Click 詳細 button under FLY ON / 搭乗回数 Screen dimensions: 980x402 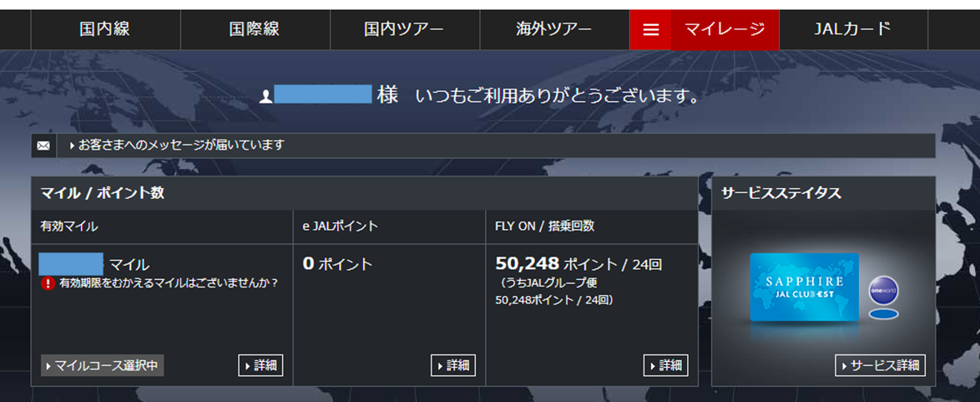point(665,366)
